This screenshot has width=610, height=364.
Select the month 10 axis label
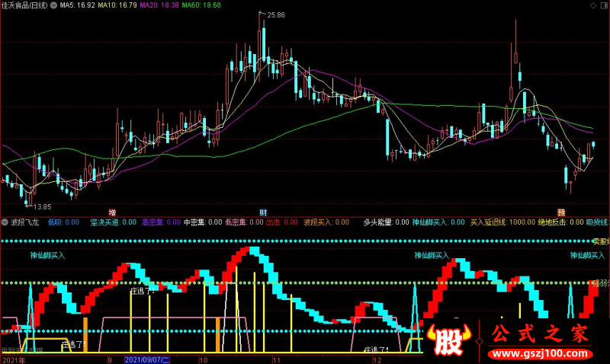(204, 360)
